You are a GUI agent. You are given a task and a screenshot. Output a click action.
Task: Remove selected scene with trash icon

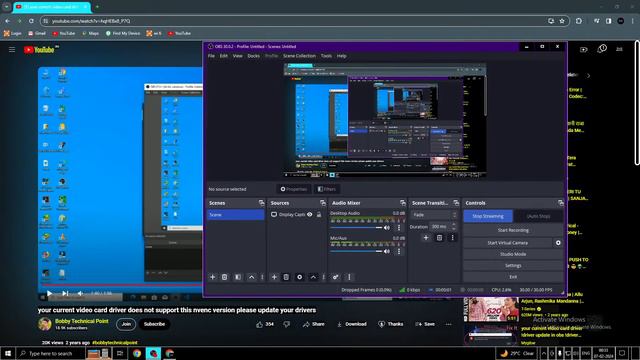pyautogui.click(x=224, y=277)
